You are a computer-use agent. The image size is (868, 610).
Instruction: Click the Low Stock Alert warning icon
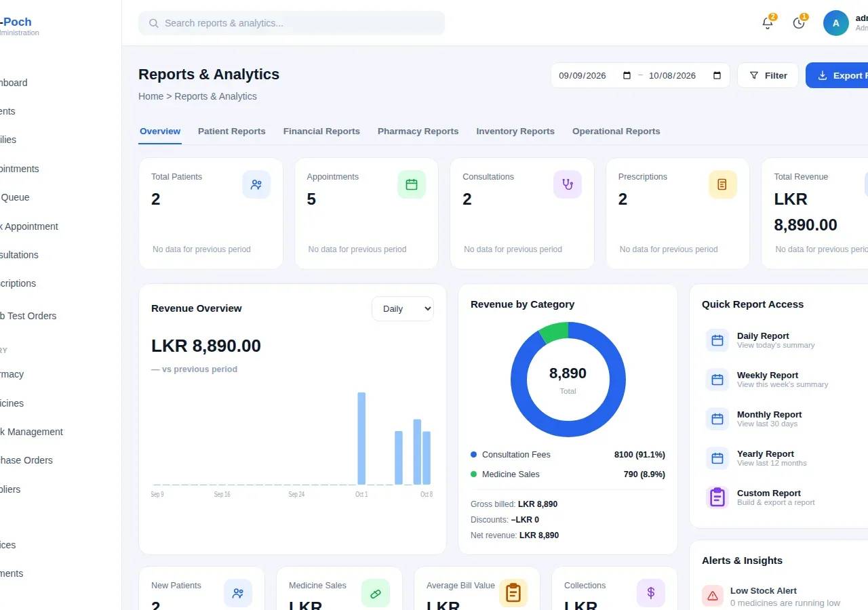click(x=713, y=596)
